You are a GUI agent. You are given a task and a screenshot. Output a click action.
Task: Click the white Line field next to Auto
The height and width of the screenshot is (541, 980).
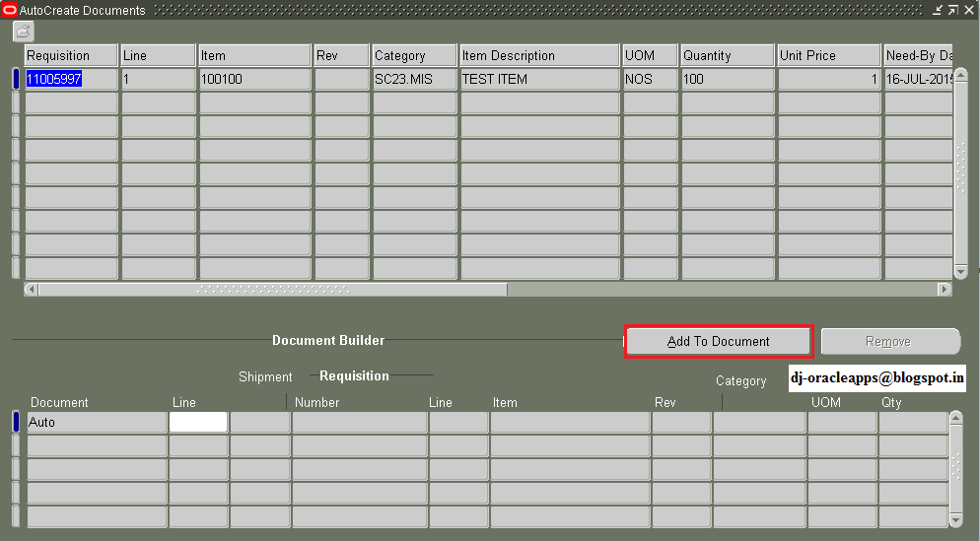click(x=198, y=422)
